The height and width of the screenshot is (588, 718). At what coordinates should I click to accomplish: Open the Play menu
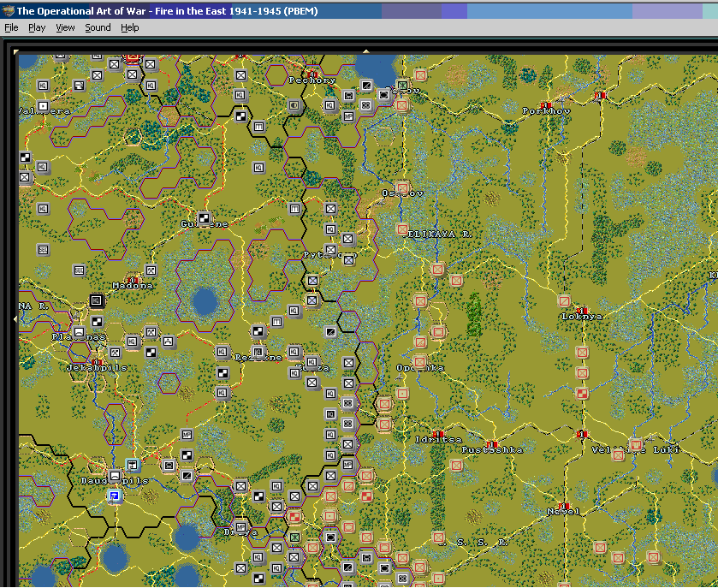37,27
